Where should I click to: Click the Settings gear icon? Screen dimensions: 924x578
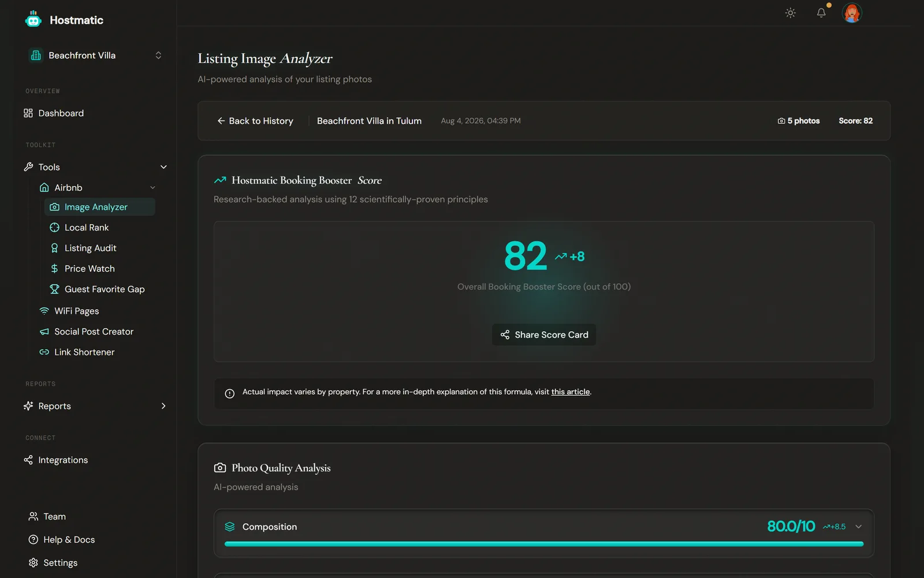pos(33,563)
